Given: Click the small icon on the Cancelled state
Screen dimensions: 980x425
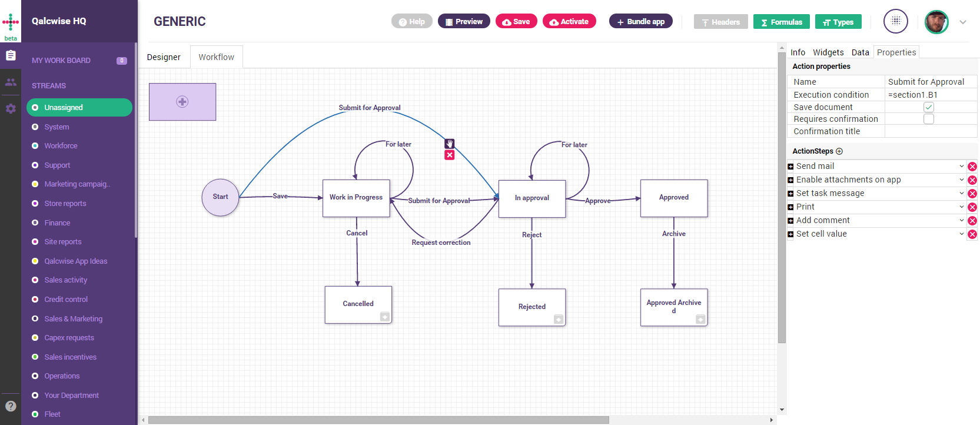Looking at the screenshot, I should 384,317.
